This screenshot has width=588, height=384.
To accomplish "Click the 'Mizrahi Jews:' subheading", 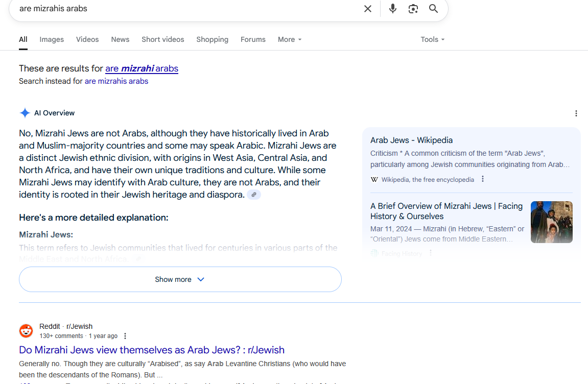I will (46, 235).
